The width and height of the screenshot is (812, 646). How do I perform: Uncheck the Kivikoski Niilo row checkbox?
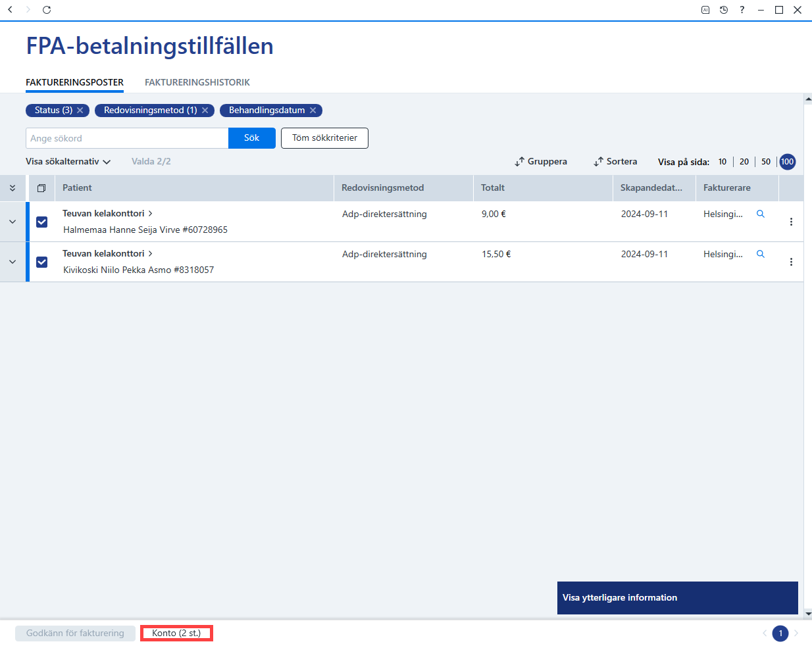coord(42,262)
